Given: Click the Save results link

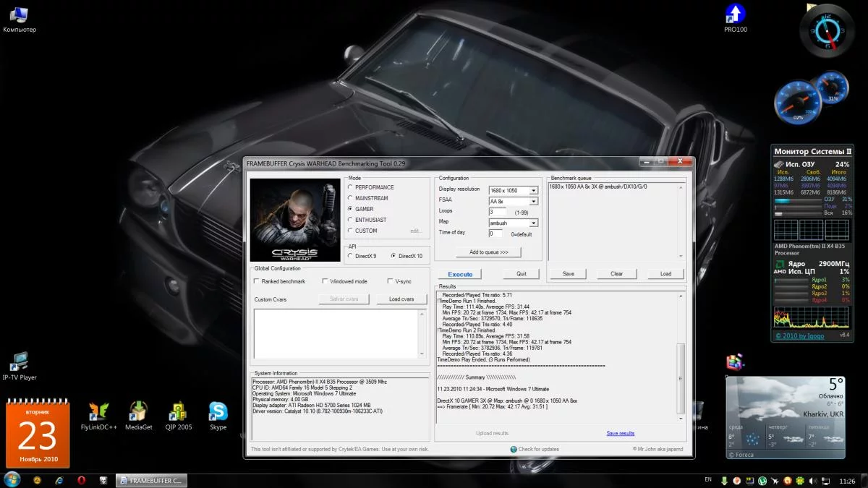Looking at the screenshot, I should [620, 433].
